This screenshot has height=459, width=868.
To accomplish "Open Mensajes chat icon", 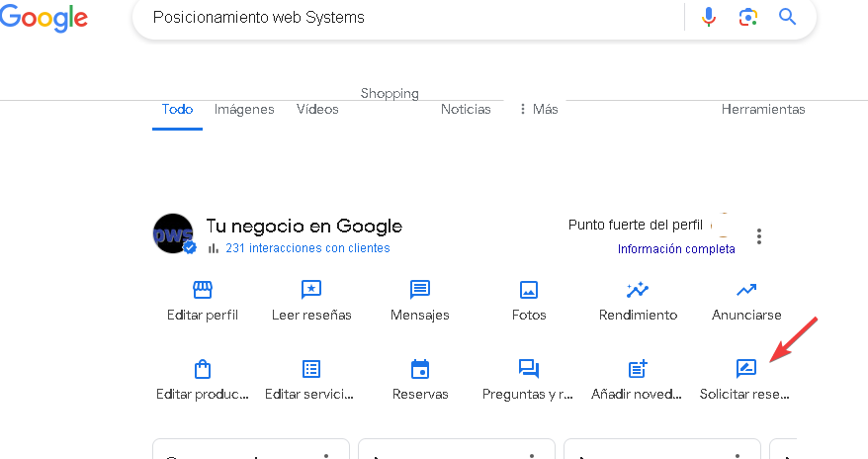I will tap(419, 289).
